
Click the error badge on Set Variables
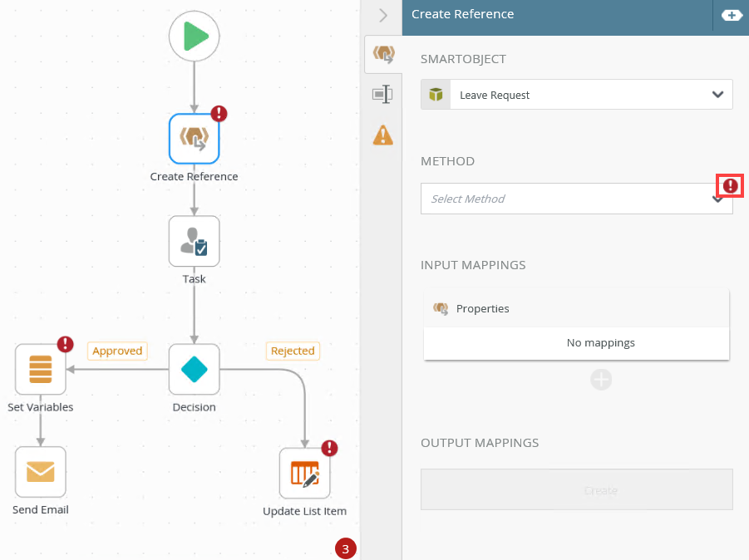(66, 344)
